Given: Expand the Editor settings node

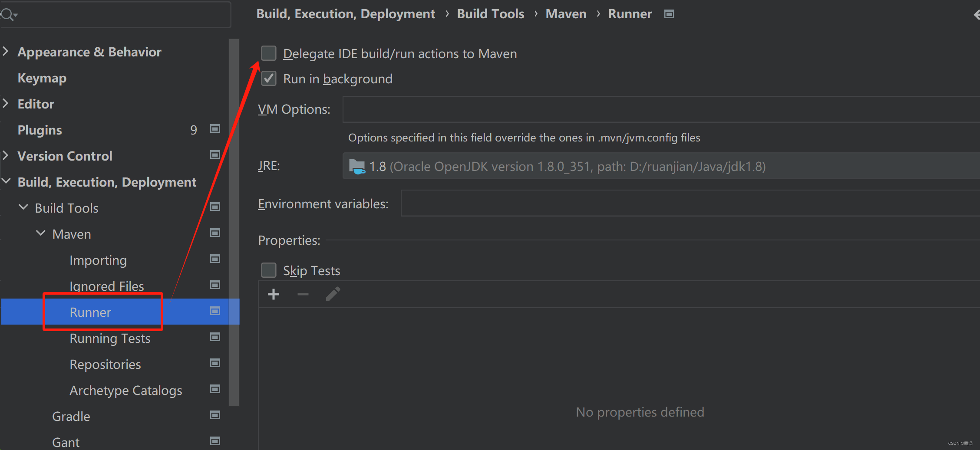Looking at the screenshot, I should point(6,104).
